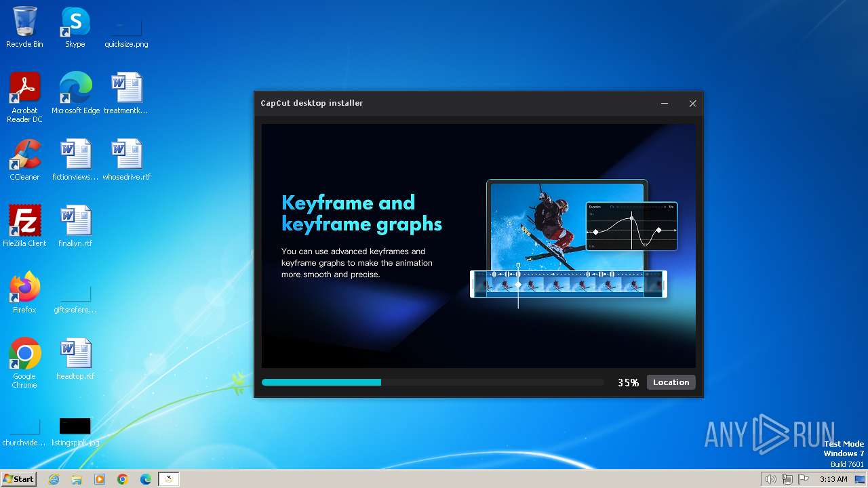Switch to the CapCut installer taskbar button
The image size is (868, 488).
tap(169, 479)
